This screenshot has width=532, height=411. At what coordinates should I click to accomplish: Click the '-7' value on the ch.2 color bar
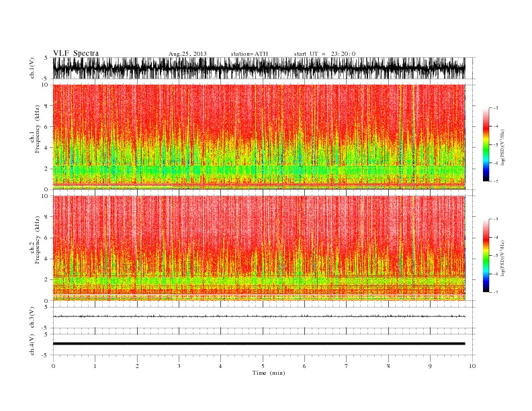[x=496, y=292]
